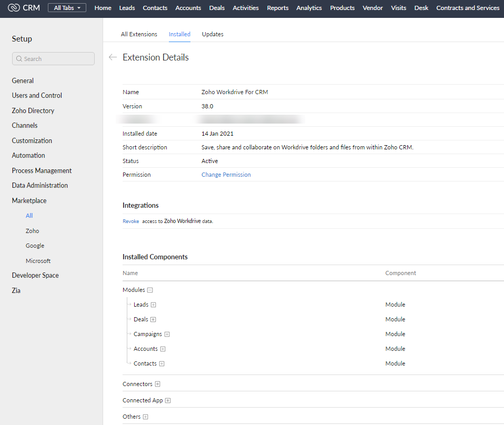Click the Change Permission link
The height and width of the screenshot is (425, 504).
[226, 175]
